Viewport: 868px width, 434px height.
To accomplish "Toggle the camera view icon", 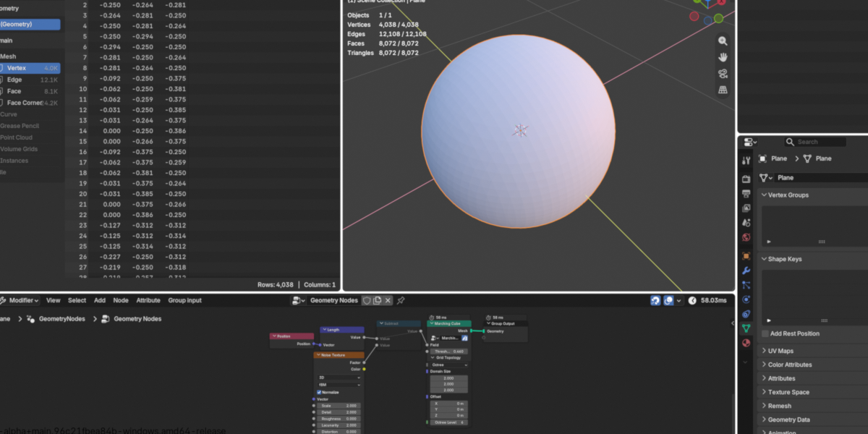I will pos(723,74).
